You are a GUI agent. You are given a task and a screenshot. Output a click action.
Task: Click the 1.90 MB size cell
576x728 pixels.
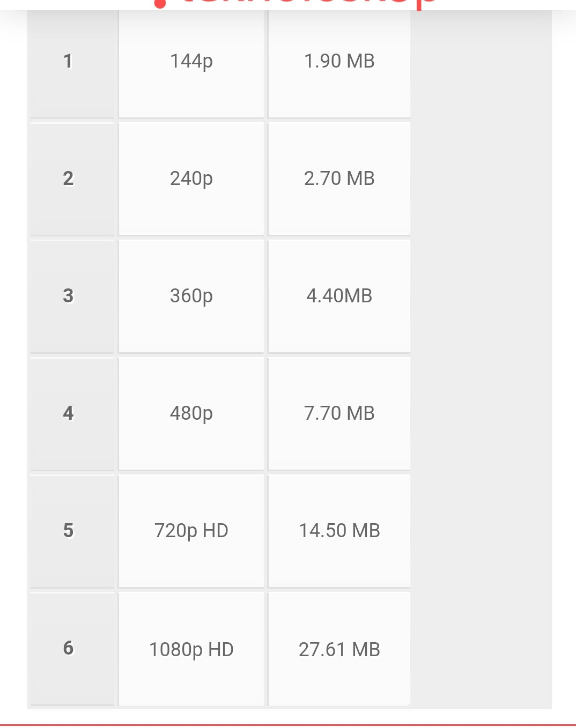(x=339, y=61)
